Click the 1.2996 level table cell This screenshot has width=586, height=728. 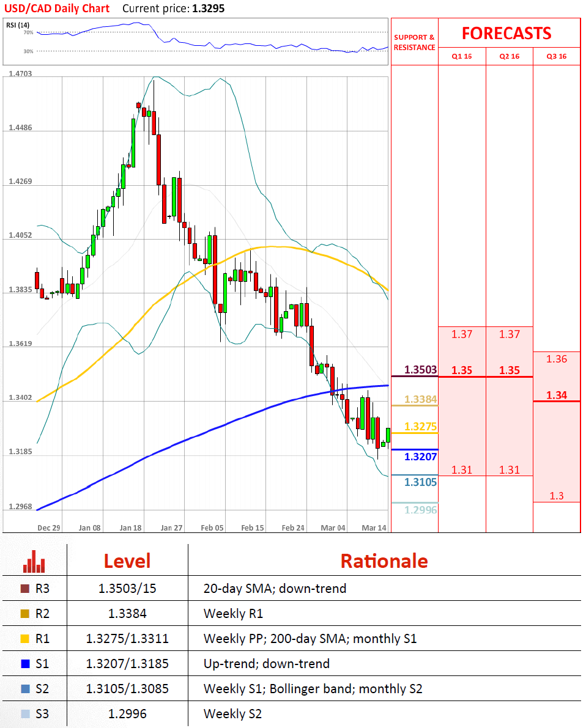tap(127, 714)
